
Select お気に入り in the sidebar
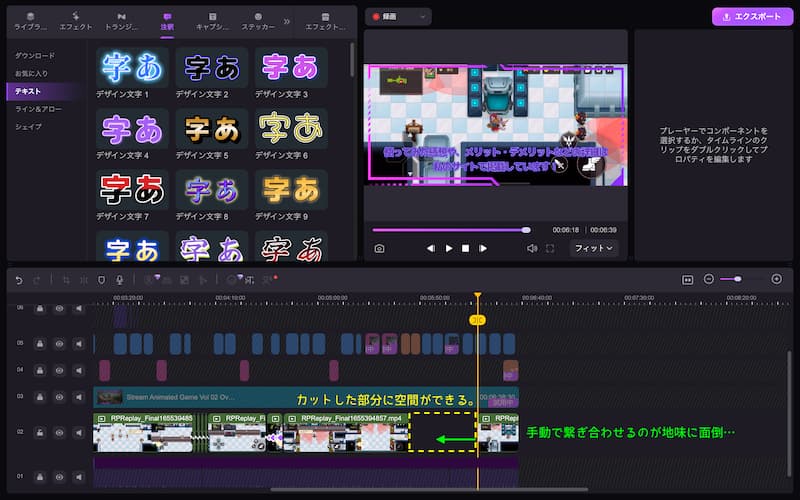coord(31,73)
